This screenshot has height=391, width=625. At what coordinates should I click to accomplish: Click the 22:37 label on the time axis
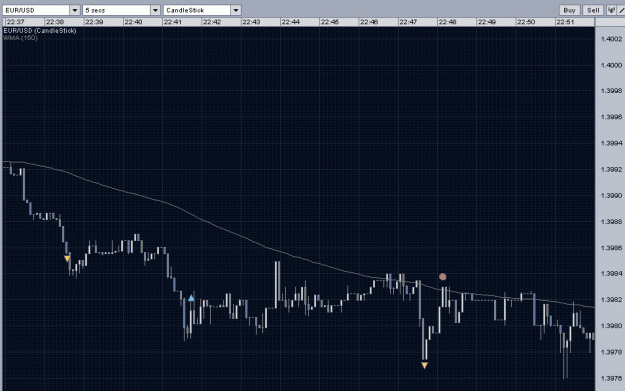[x=16, y=22]
